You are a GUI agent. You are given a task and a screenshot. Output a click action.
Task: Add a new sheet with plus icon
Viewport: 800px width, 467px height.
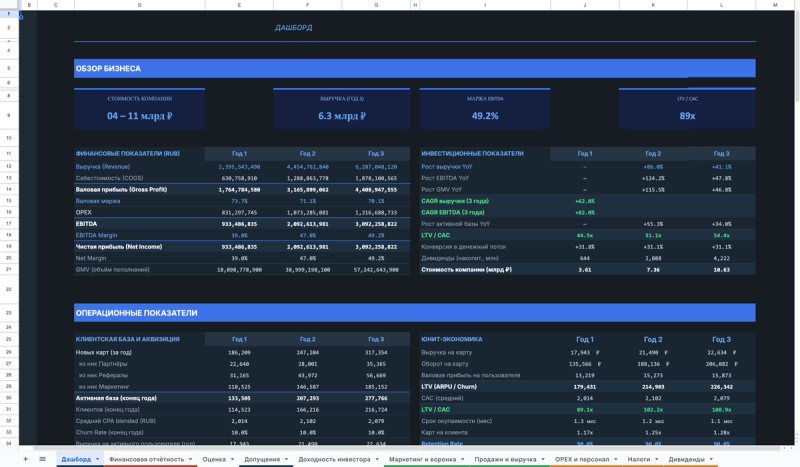[25, 459]
